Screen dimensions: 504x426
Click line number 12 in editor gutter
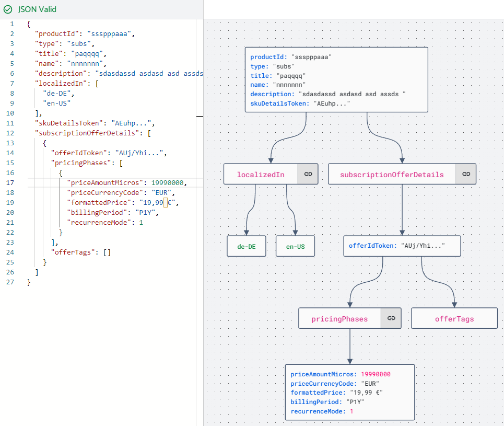point(10,133)
